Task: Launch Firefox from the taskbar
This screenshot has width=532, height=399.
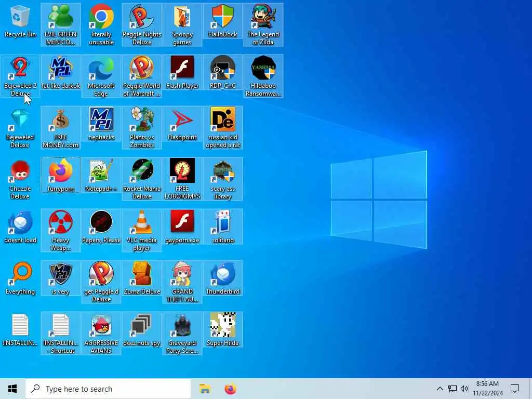Action: pos(230,389)
